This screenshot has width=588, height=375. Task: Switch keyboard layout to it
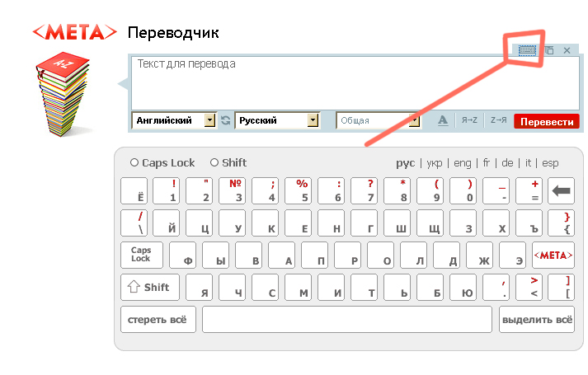[x=528, y=163]
